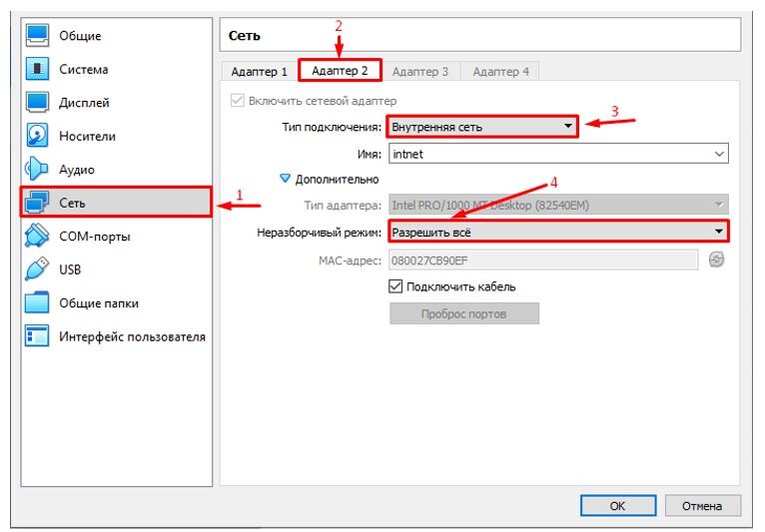Click the Сеть page heading
The image size is (765, 532).
(x=245, y=36)
